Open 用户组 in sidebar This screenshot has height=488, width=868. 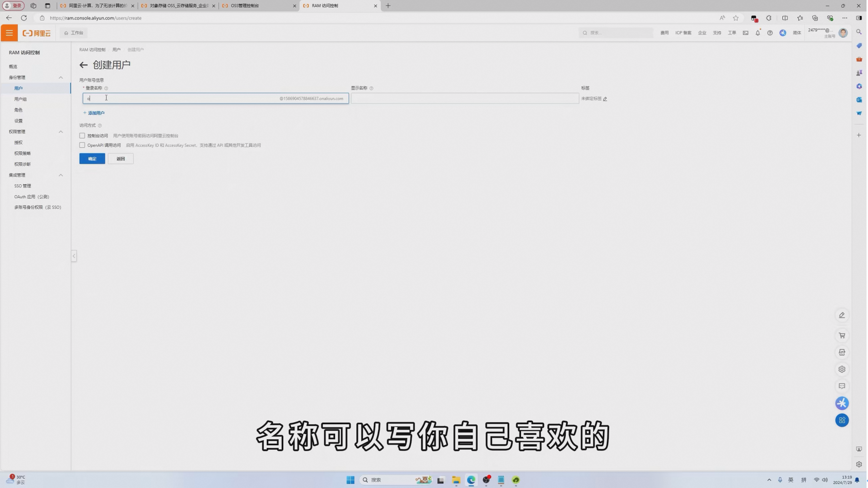(x=20, y=99)
